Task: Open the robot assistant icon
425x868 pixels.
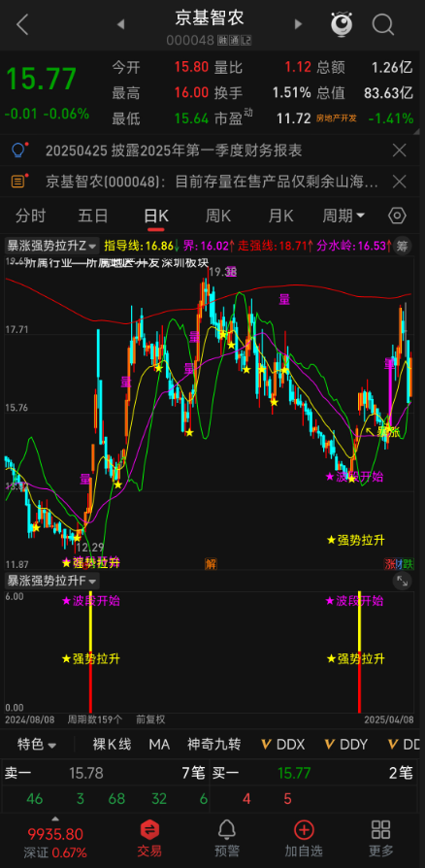Action: tap(342, 24)
